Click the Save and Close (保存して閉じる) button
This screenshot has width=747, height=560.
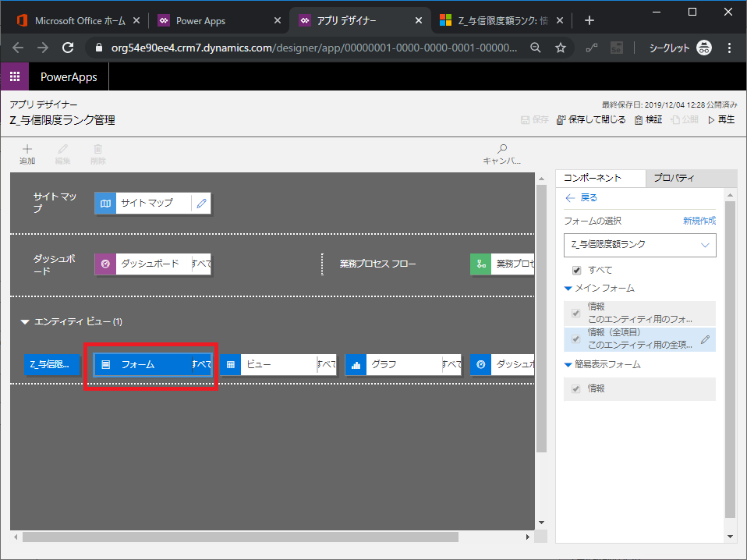[x=590, y=120]
